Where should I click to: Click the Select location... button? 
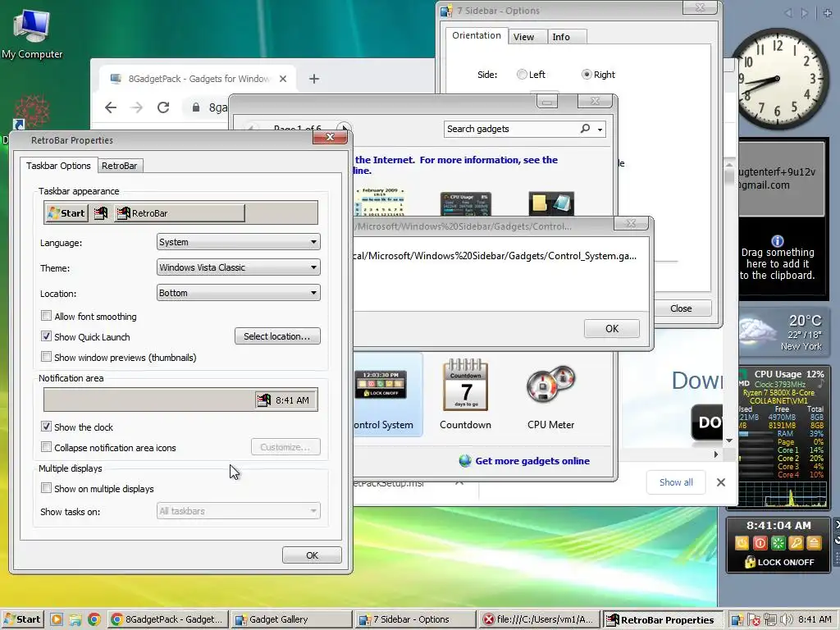tap(277, 336)
